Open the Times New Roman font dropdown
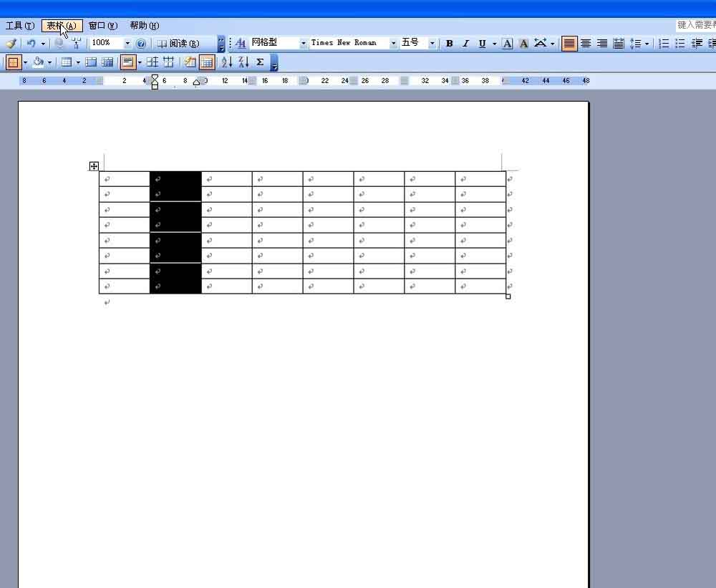 [393, 44]
